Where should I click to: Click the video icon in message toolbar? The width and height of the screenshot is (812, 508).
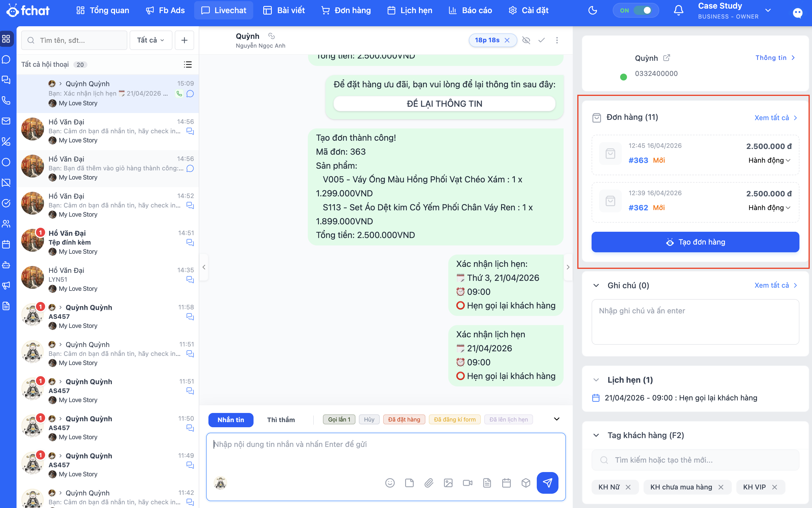(467, 483)
